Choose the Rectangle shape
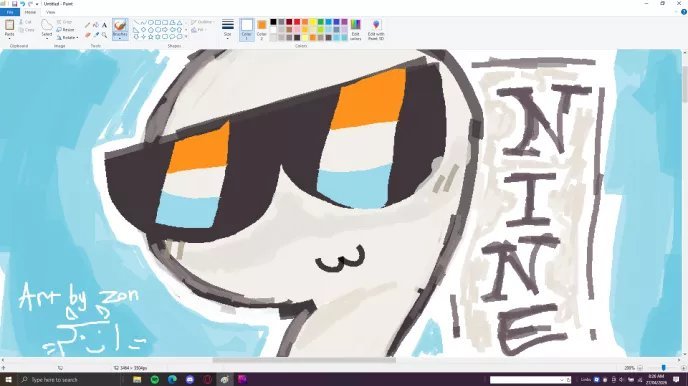688x386 pixels. pos(158,22)
